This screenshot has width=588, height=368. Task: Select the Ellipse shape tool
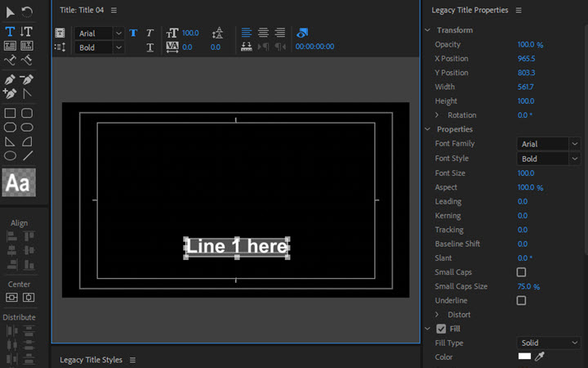pyautogui.click(x=11, y=155)
